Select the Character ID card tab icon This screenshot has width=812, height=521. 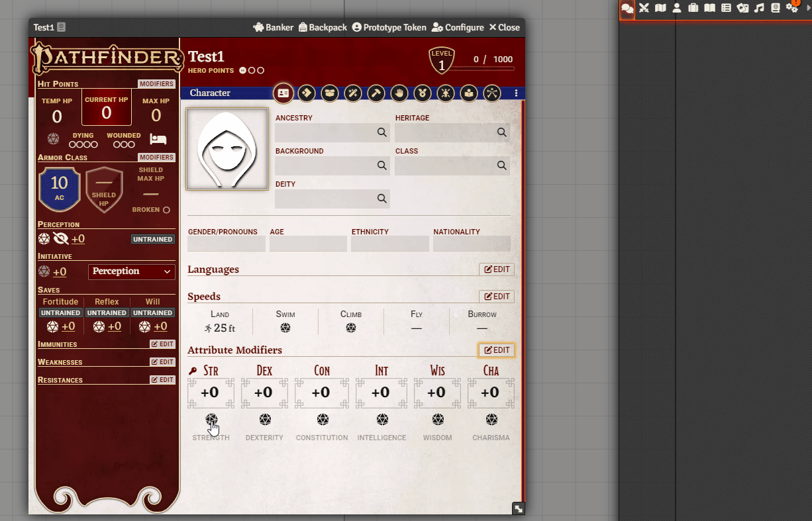[283, 93]
